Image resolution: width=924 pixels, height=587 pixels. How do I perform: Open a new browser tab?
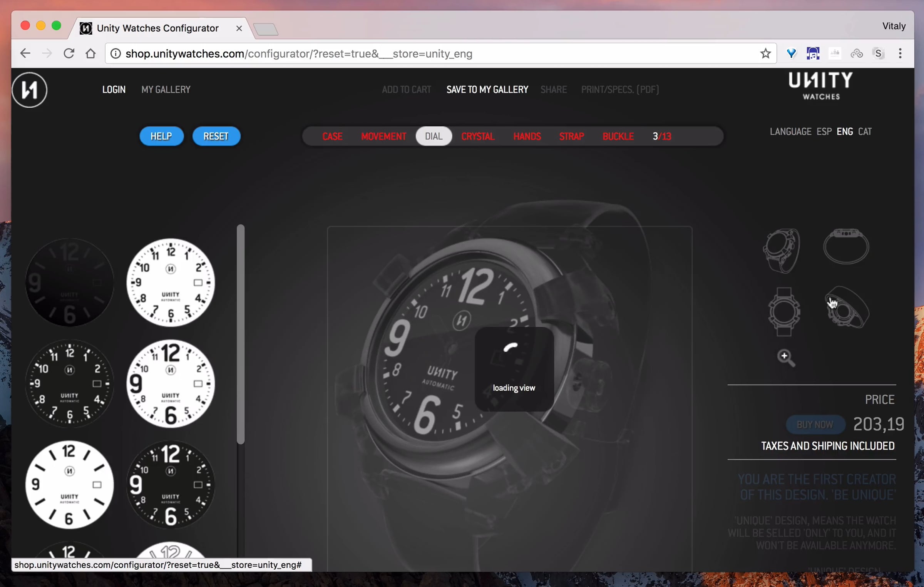coord(266,29)
